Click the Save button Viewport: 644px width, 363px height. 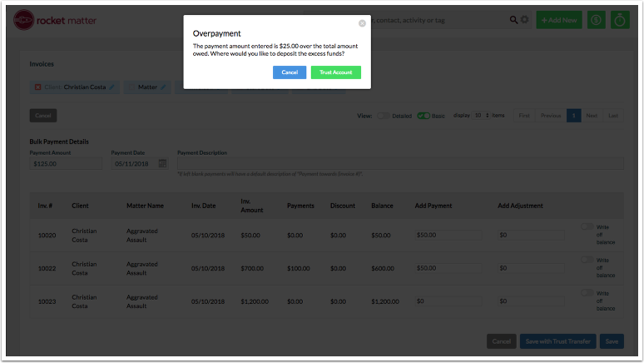pyautogui.click(x=612, y=341)
